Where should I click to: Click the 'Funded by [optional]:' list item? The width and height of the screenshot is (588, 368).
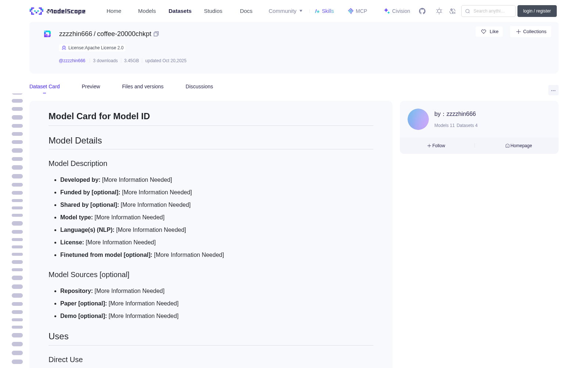pyautogui.click(x=126, y=192)
